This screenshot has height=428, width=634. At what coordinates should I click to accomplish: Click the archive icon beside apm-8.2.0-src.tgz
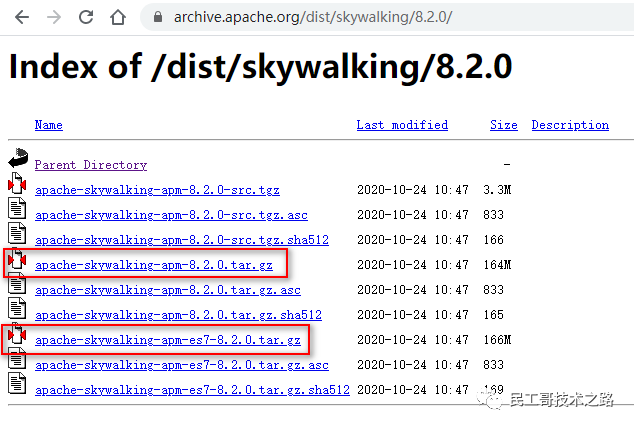[17, 183]
